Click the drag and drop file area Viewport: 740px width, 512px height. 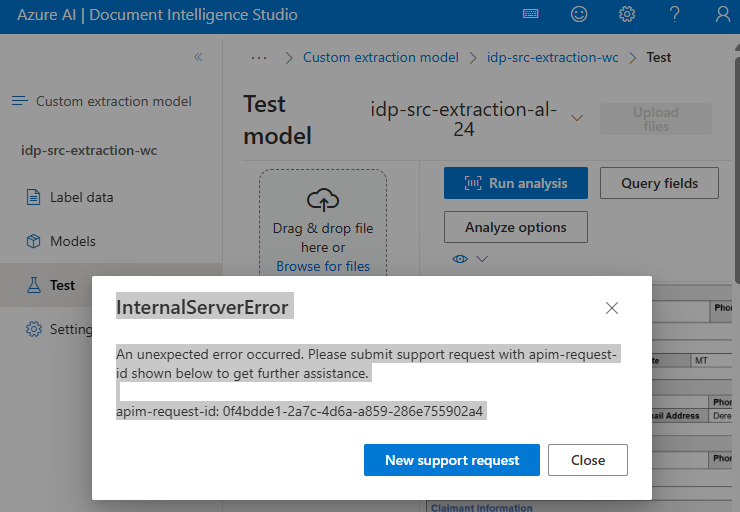(323, 223)
